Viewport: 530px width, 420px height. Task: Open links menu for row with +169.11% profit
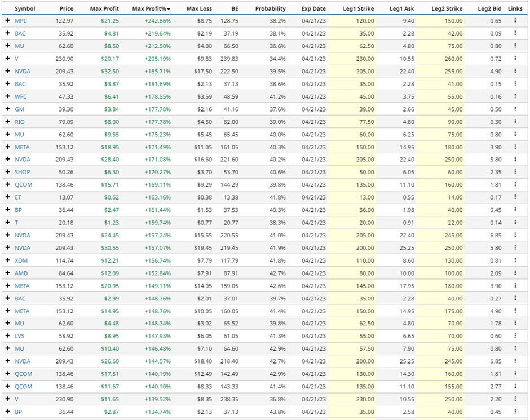(x=515, y=184)
